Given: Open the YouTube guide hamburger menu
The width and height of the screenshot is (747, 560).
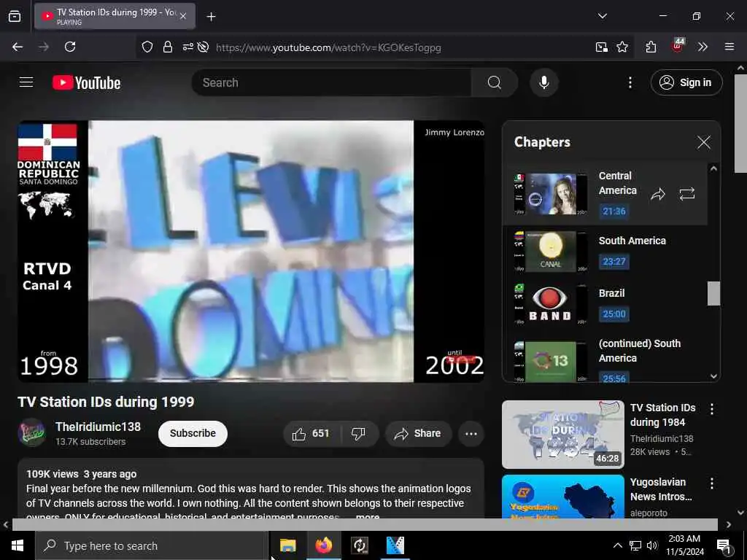Looking at the screenshot, I should (x=26, y=82).
